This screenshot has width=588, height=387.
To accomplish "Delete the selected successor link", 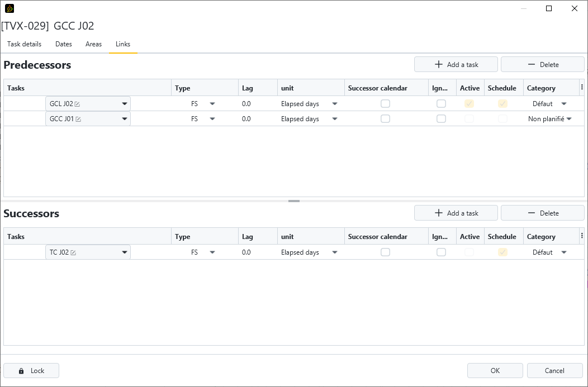I will [542, 213].
